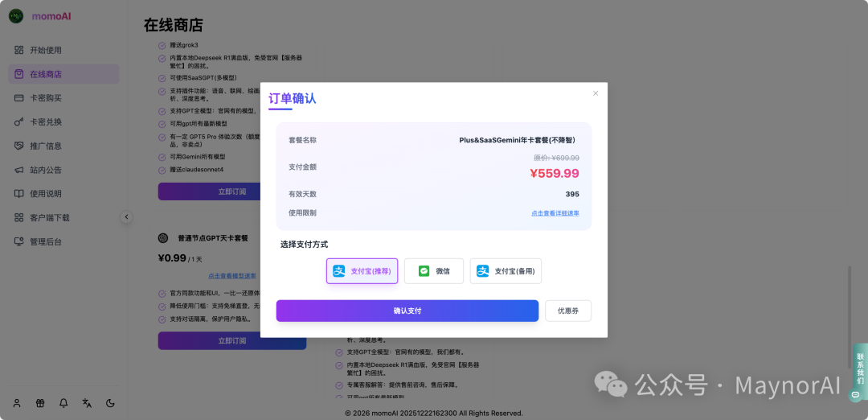Viewport: 868px width, 420px height.
Task: Click 点击查看模型速率 link under 天卡套餐
Action: pyautogui.click(x=232, y=275)
